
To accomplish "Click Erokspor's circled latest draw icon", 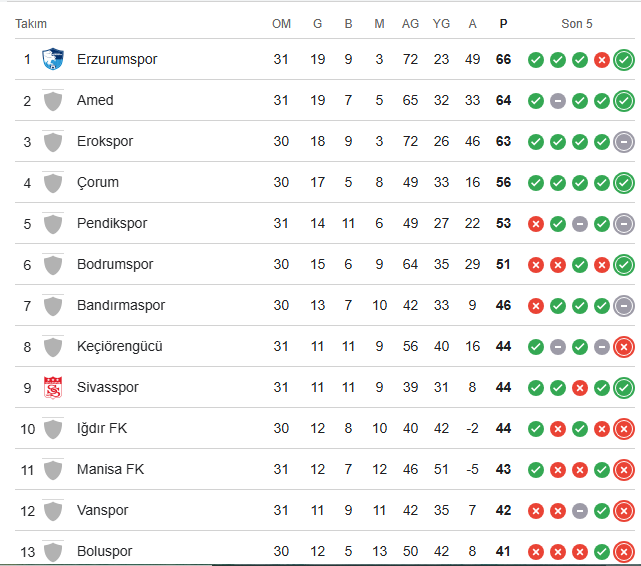I will tap(624, 142).
